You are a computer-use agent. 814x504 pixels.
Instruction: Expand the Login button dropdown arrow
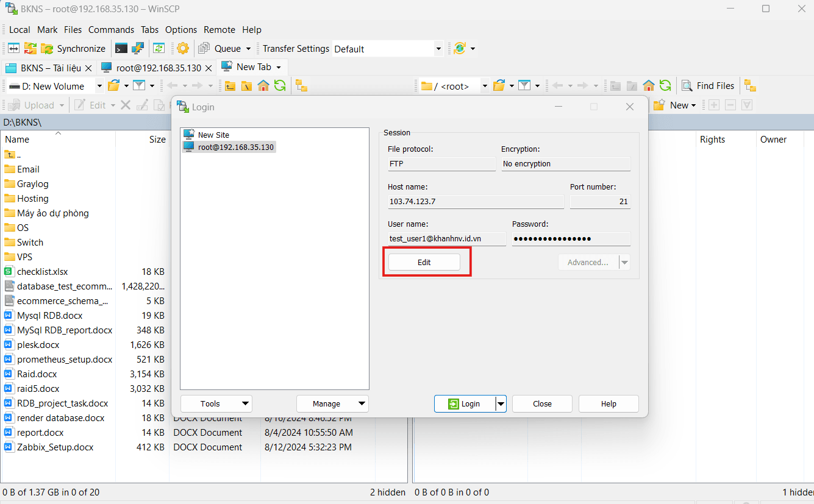coord(501,403)
